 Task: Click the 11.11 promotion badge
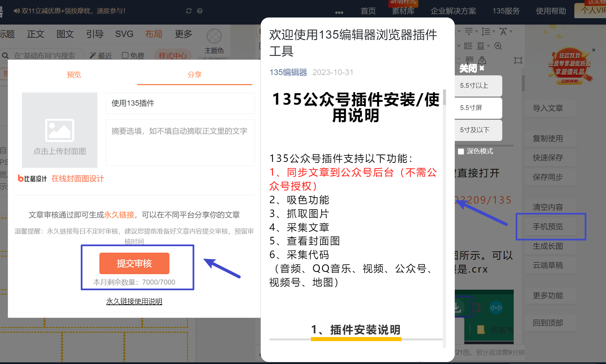(x=570, y=67)
